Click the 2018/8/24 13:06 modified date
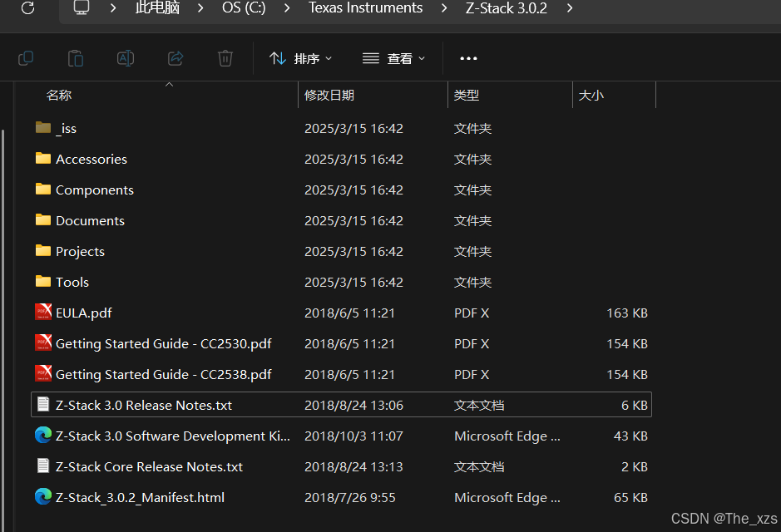This screenshot has height=532, width=781. point(353,406)
